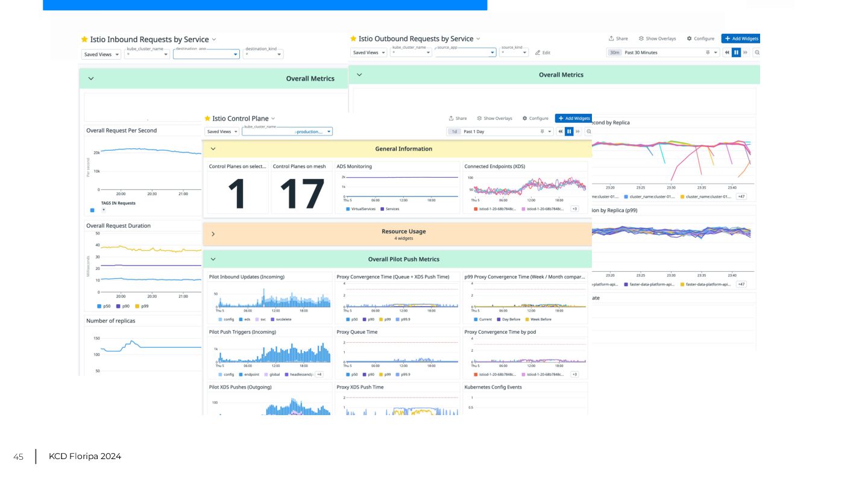868x488 pixels.
Task: Click zoom-out magnifier on Control Plane timeframe
Action: point(589,131)
